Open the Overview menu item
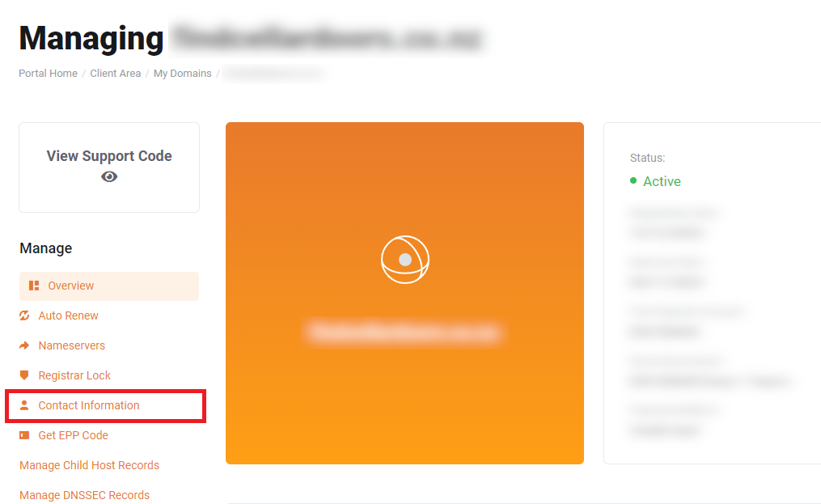This screenshot has height=504, width=821. 109,286
